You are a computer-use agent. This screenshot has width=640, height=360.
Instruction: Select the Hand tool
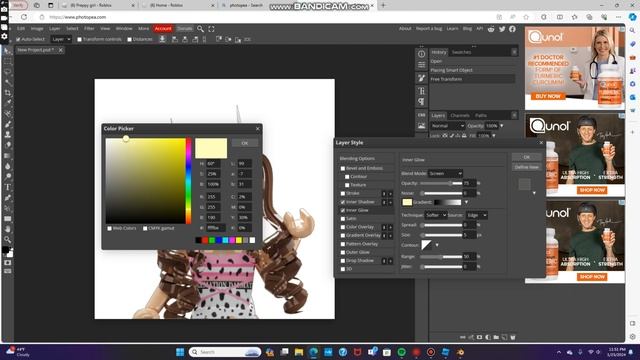(x=8, y=229)
